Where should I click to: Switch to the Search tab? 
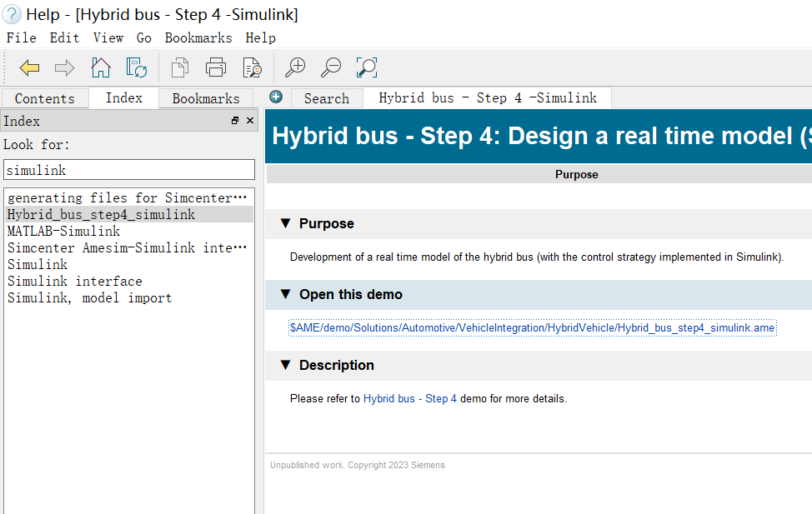pyautogui.click(x=326, y=98)
